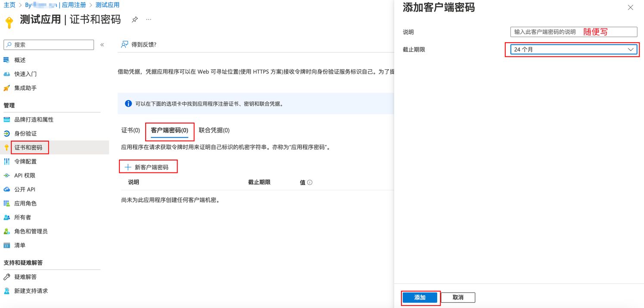Switch to the 证书(0) tab
This screenshot has height=308, width=644.
pyautogui.click(x=131, y=130)
